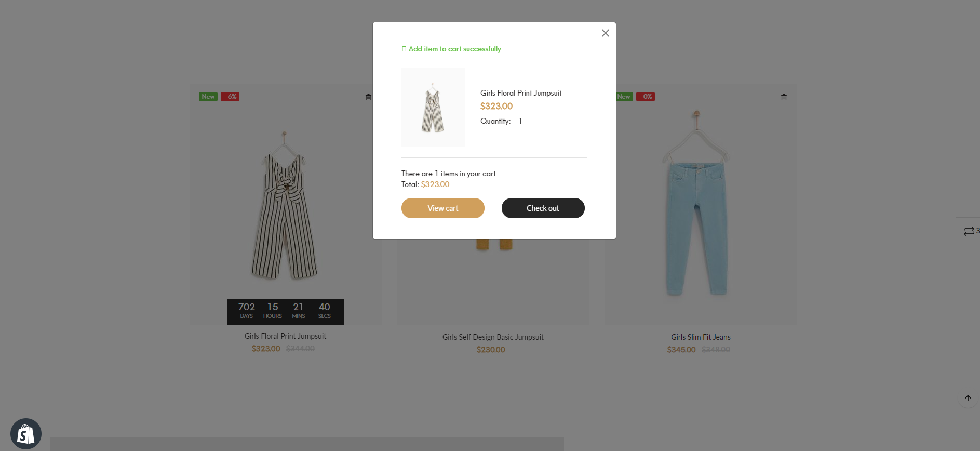Click the New badge on the jumpsuit card
980x451 pixels.
(208, 97)
